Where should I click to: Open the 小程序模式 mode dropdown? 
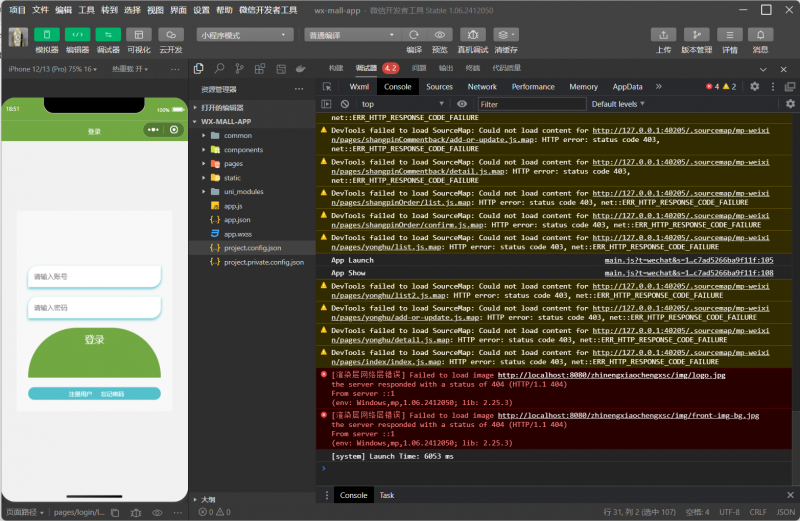[x=244, y=35]
